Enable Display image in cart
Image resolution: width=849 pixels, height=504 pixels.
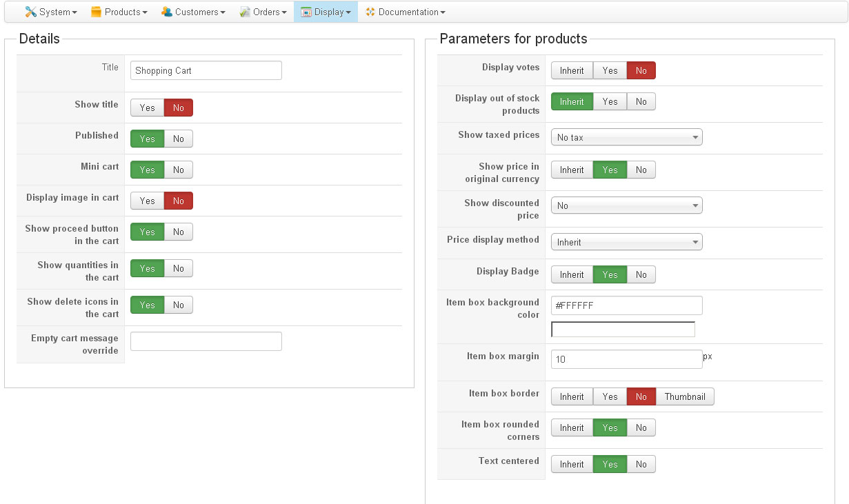[148, 201]
